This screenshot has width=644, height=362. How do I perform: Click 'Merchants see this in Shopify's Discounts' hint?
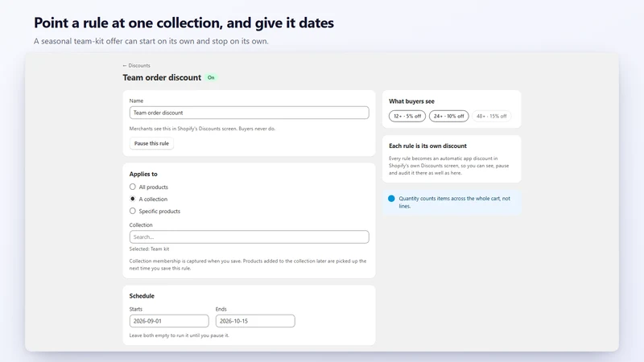click(x=203, y=129)
